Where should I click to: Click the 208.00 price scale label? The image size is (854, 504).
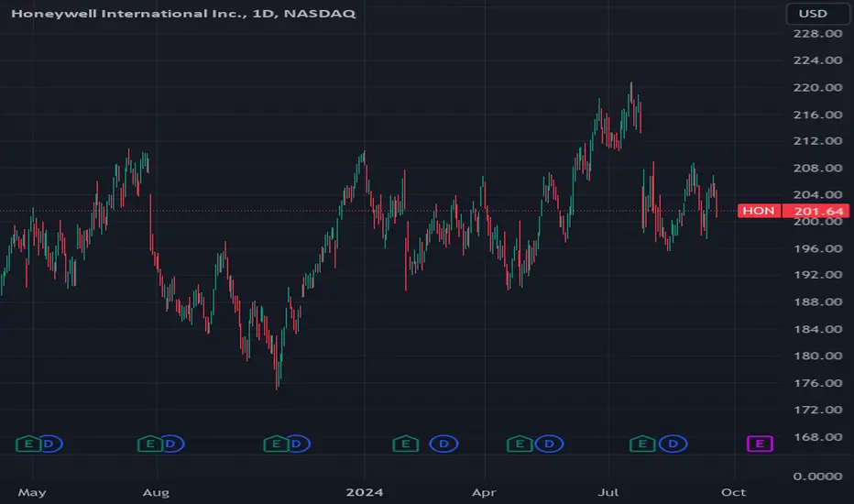817,169
